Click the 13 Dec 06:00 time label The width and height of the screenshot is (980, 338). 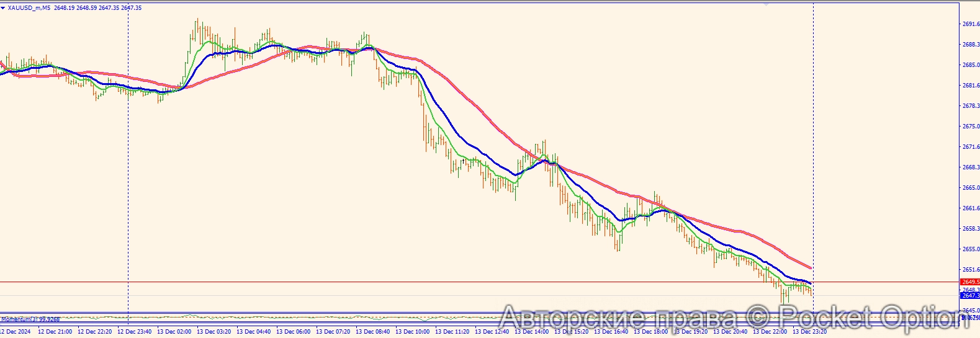(293, 332)
